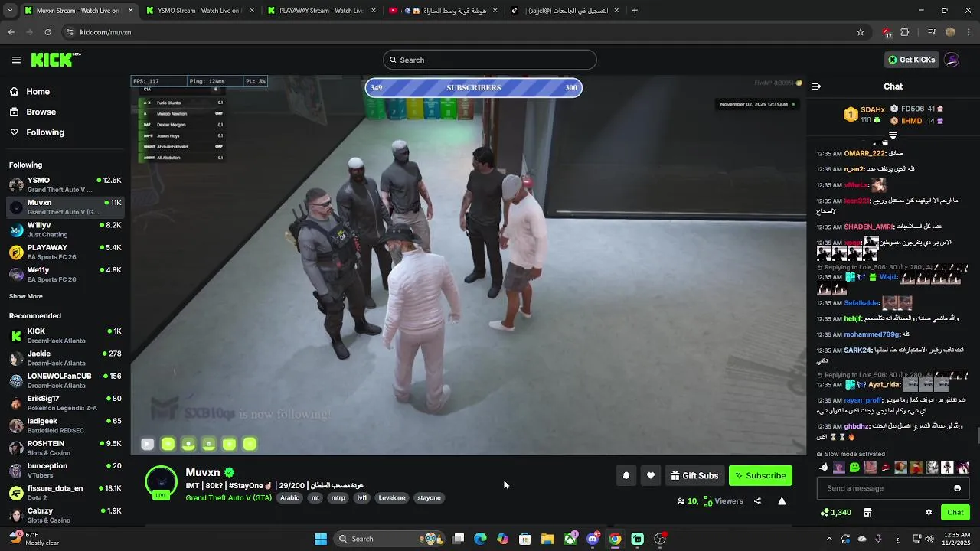Open Microsoft Edge from taskbar
Screen dimensions: 980x551
(480, 539)
